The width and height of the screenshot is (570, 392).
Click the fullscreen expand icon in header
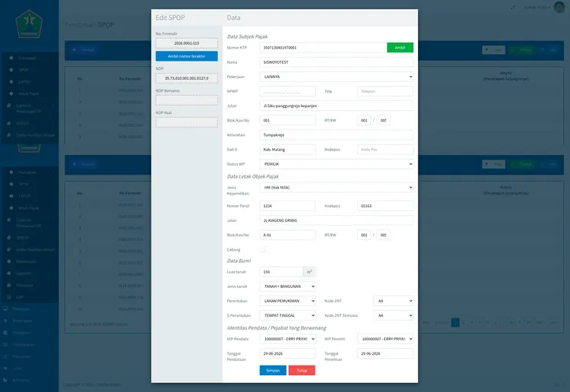tap(512, 8)
